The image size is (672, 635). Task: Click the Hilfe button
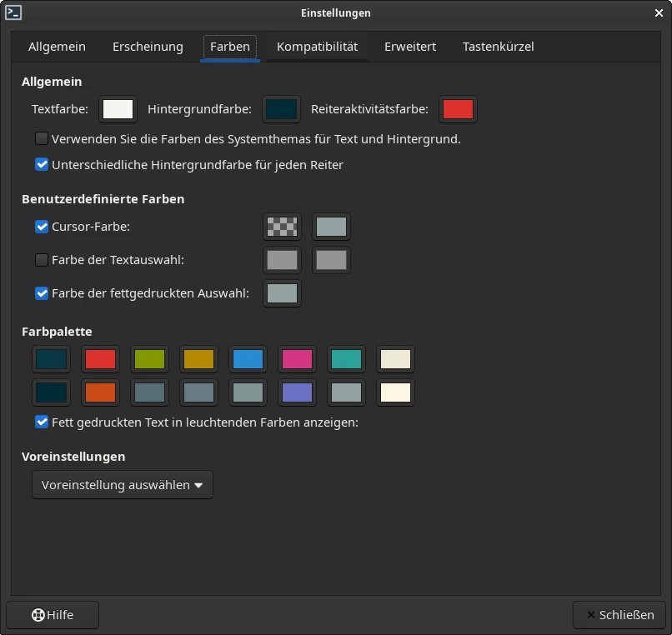53,615
